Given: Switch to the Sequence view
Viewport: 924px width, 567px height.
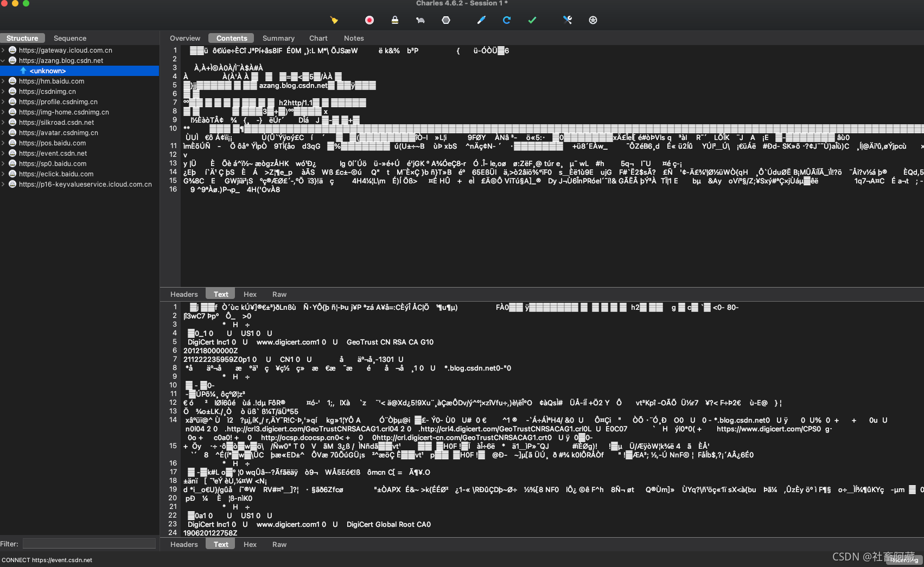Looking at the screenshot, I should 69,38.
